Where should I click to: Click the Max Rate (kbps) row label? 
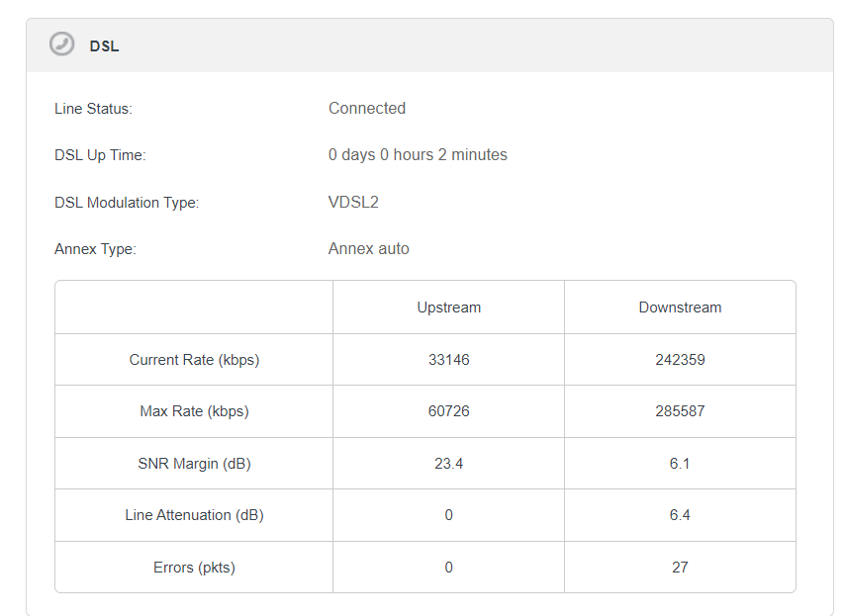(x=194, y=411)
